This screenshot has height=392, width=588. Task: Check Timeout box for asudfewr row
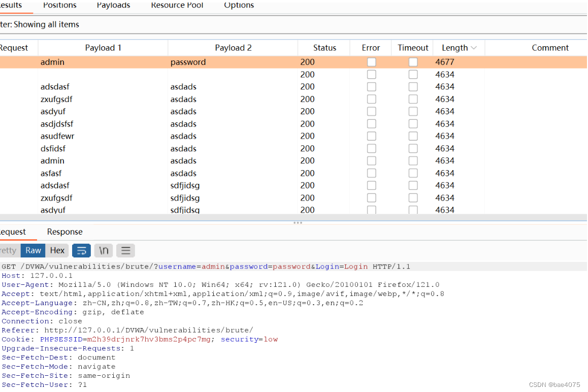[x=413, y=136]
